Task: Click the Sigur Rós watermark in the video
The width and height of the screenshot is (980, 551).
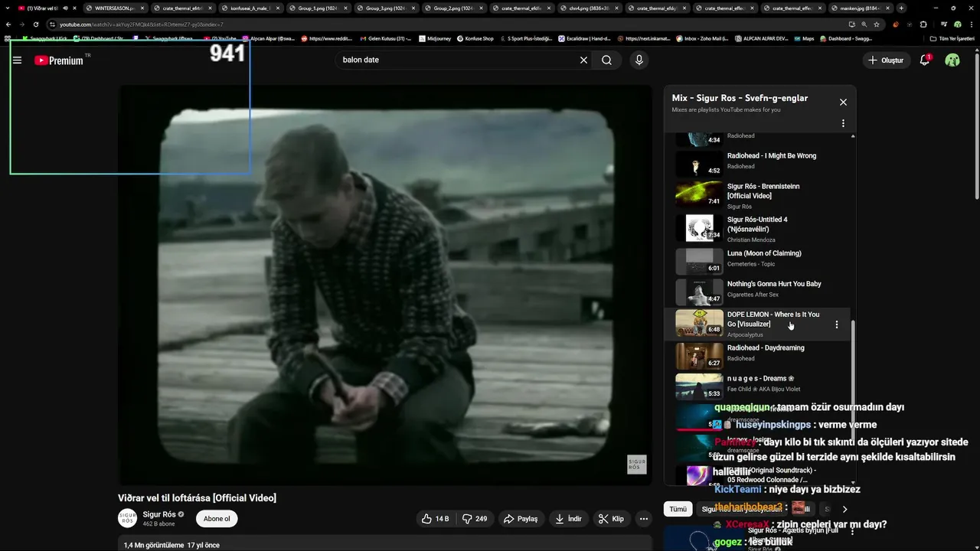Action: [x=637, y=465]
